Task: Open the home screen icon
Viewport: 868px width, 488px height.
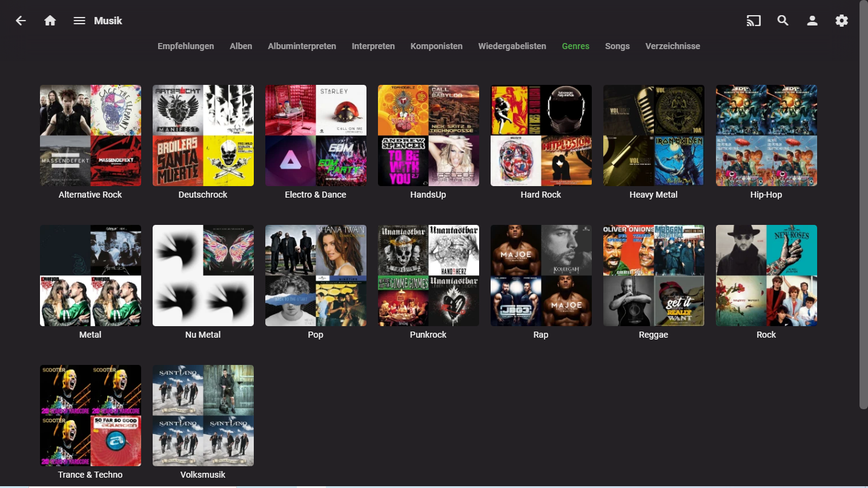Action: tap(50, 21)
